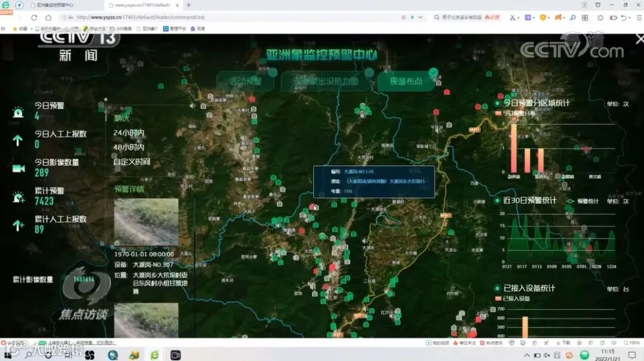Image resolution: width=644 pixels, height=361 pixels.
Task: Click the up-arrow icon beside 今日人工上报数
Action: coord(17,141)
